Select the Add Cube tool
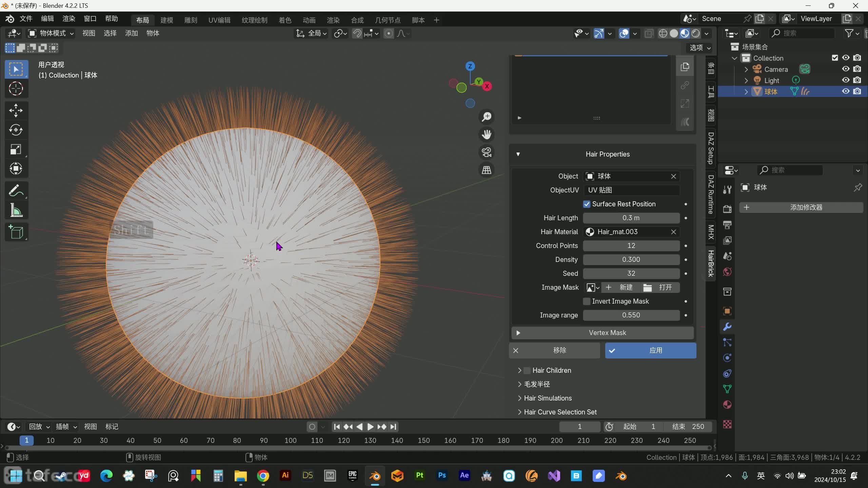This screenshot has width=868, height=488. pos(16,232)
